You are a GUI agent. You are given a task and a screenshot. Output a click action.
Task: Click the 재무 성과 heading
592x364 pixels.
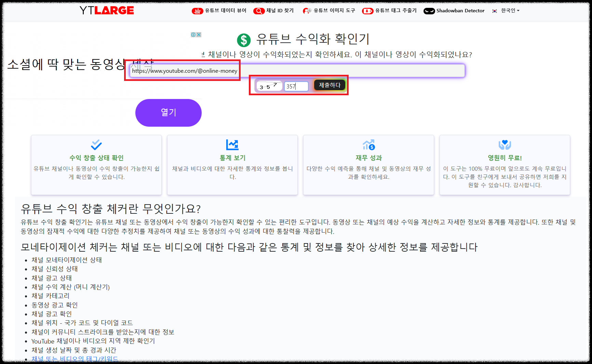[x=369, y=158]
